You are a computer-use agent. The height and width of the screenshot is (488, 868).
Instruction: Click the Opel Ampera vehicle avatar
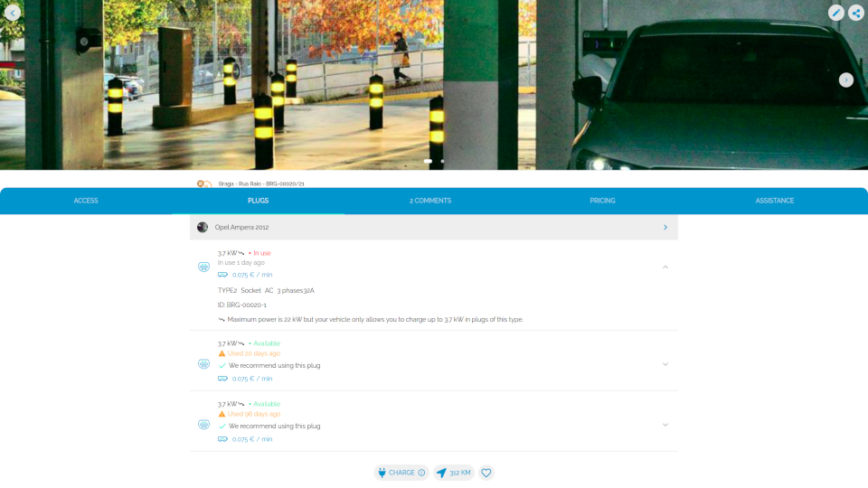(x=203, y=227)
